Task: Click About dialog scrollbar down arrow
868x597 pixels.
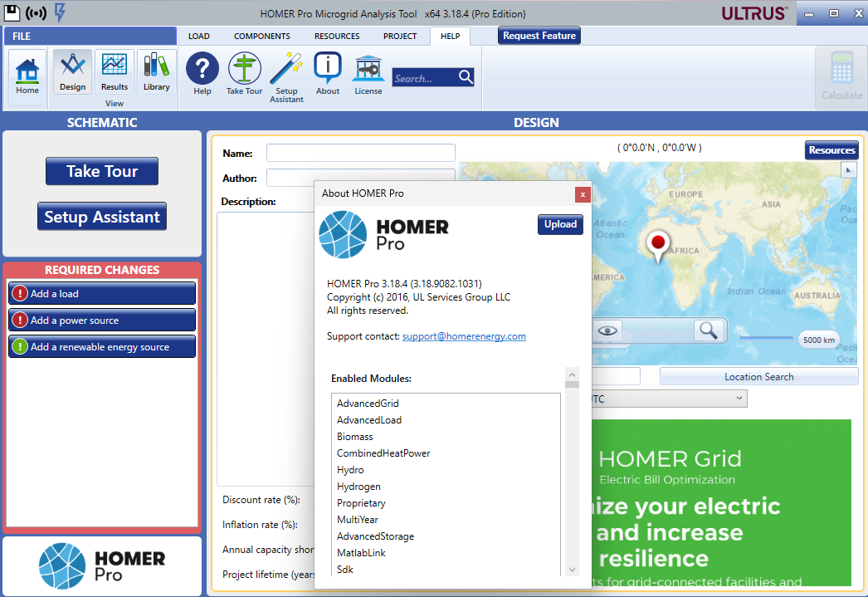Action: coord(573,570)
